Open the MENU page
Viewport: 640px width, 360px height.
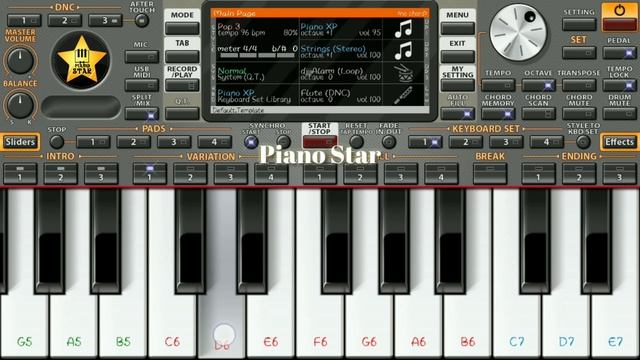tap(457, 28)
